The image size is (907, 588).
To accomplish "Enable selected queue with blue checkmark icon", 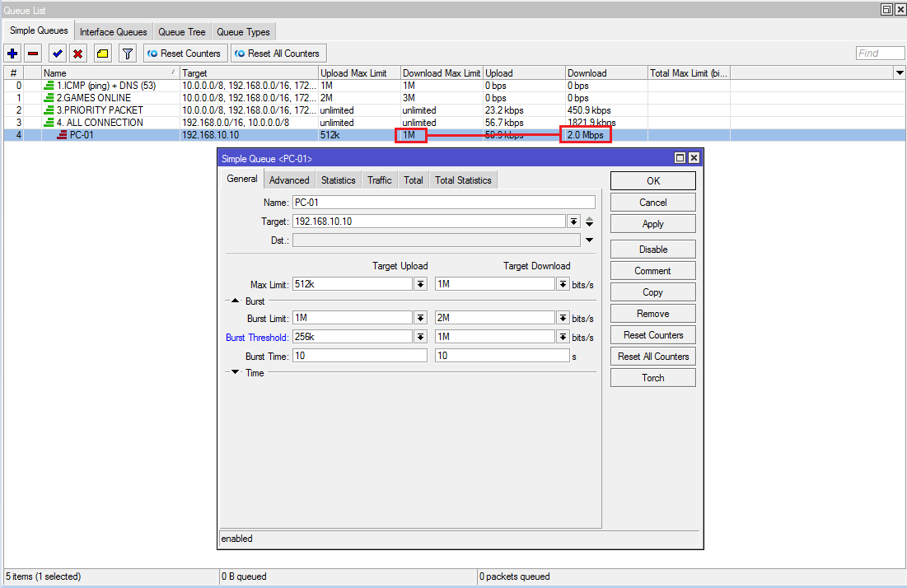I will [x=57, y=53].
